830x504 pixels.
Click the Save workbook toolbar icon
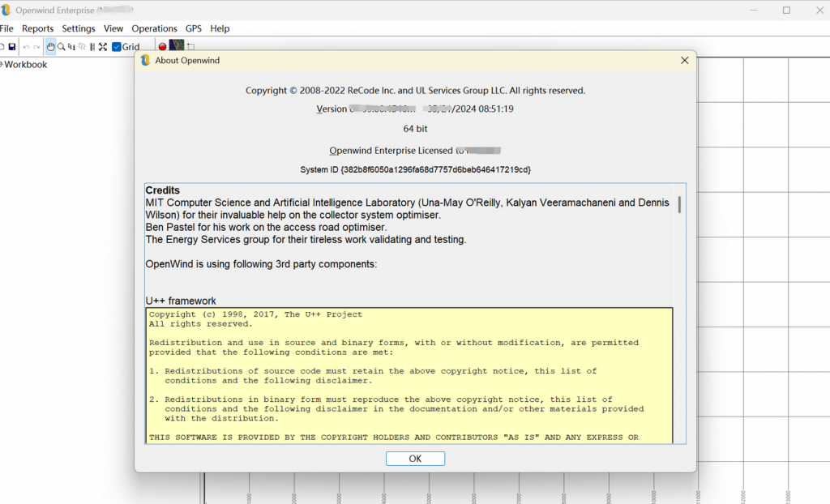point(12,47)
